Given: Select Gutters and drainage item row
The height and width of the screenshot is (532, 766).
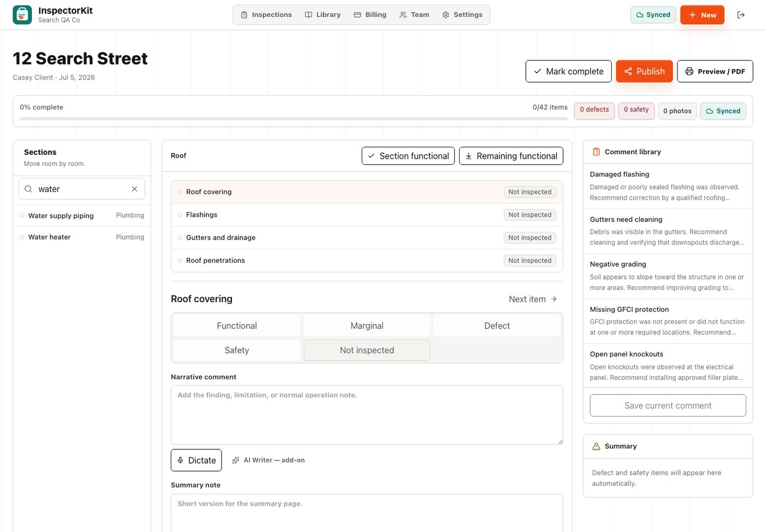Looking at the screenshot, I should click(x=367, y=238).
